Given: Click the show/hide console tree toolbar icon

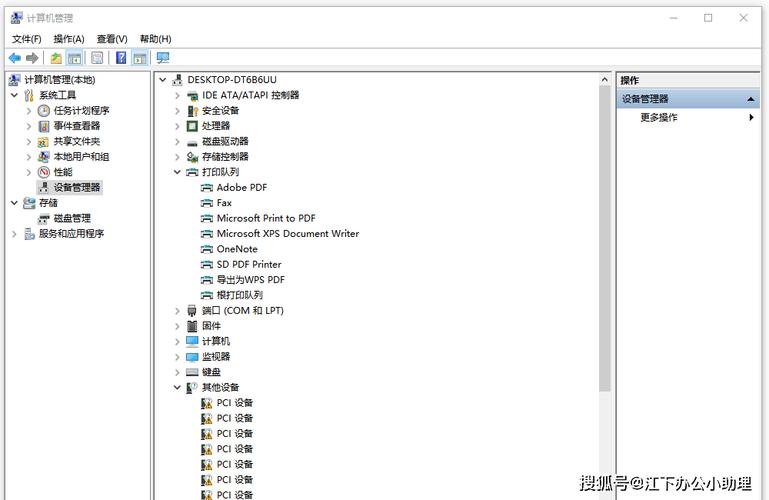Looking at the screenshot, I should (x=75, y=58).
